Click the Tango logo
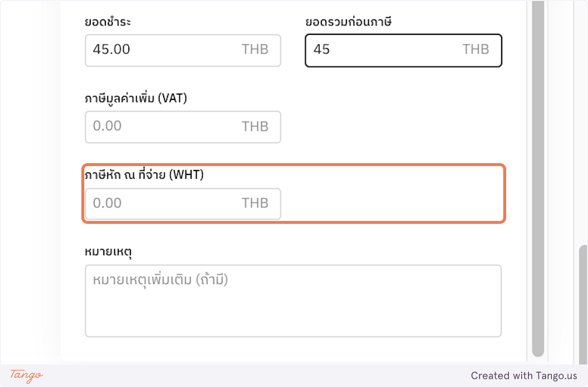588x387 pixels. pos(25,376)
